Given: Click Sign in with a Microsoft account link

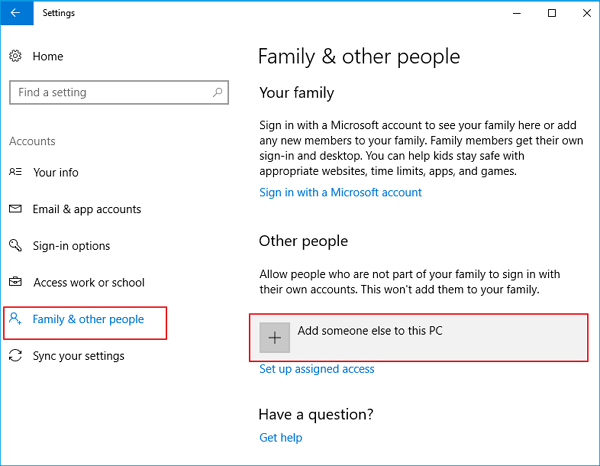Looking at the screenshot, I should (x=340, y=192).
